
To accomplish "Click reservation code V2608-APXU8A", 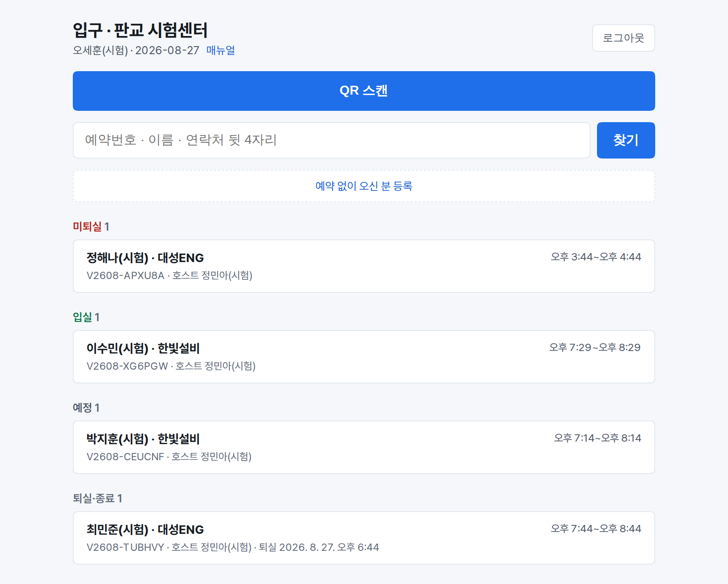I will point(125,275).
